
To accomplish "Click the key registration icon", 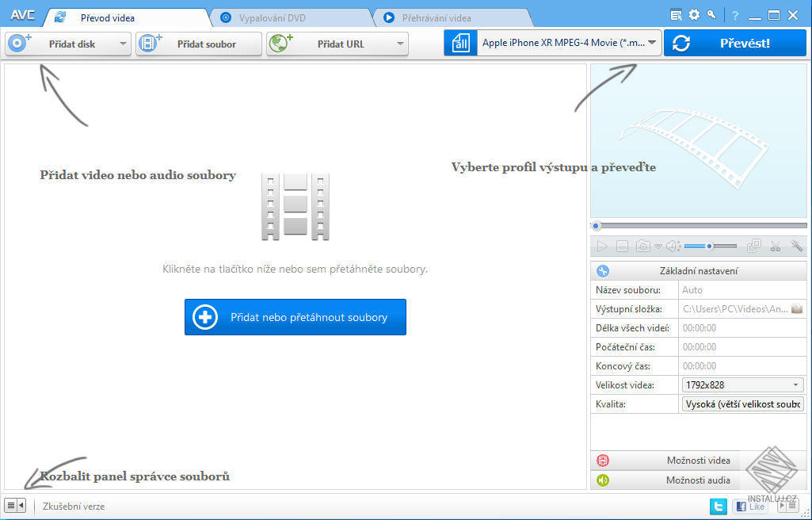I will (x=711, y=14).
